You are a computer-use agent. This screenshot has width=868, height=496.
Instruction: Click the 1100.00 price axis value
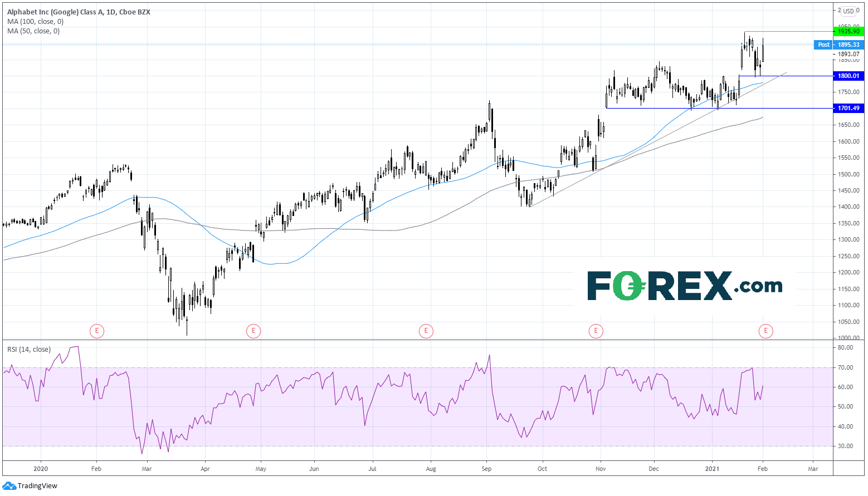[x=849, y=306]
